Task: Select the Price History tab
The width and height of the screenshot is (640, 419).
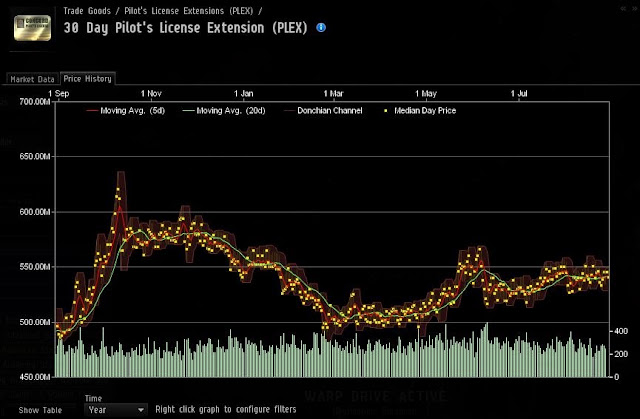Action: [87, 79]
